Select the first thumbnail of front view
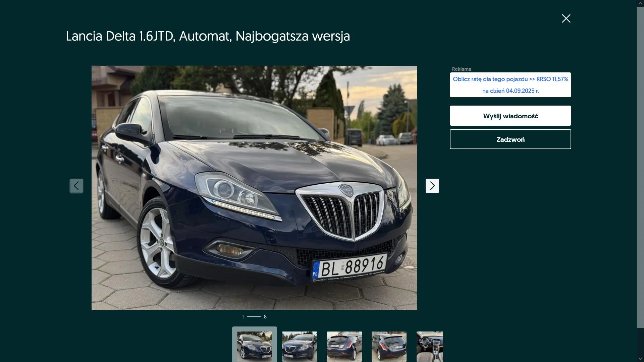The image size is (644, 362). click(255, 346)
